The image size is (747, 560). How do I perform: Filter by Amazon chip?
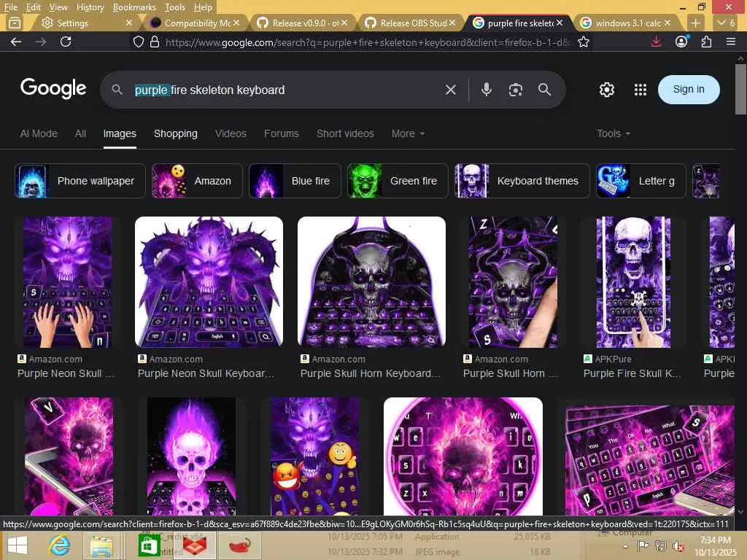[x=197, y=181]
